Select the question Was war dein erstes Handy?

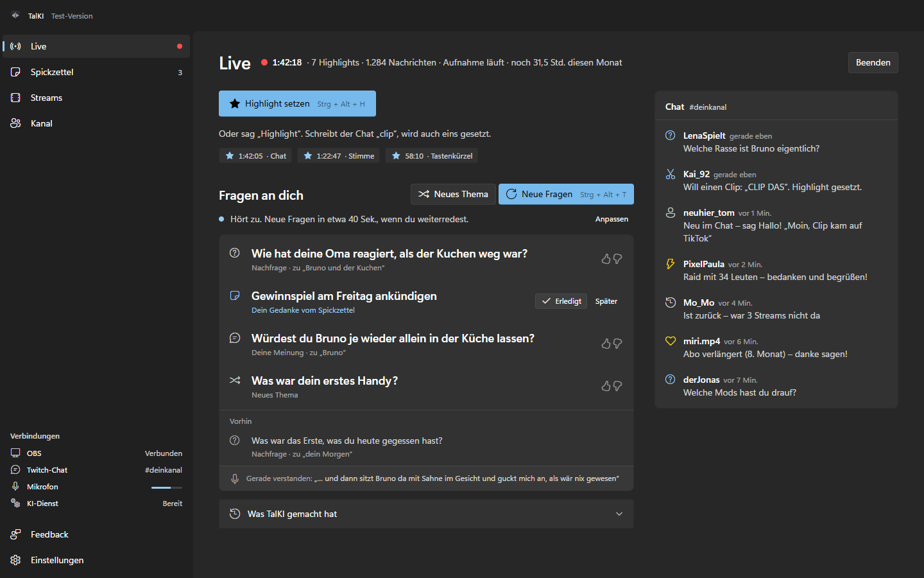point(325,381)
